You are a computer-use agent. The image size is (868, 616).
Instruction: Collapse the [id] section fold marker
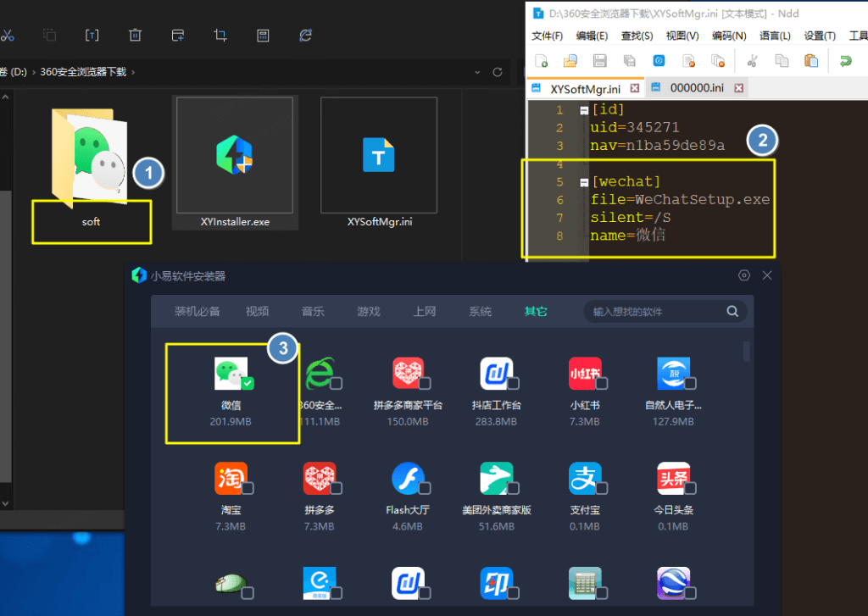click(x=584, y=110)
